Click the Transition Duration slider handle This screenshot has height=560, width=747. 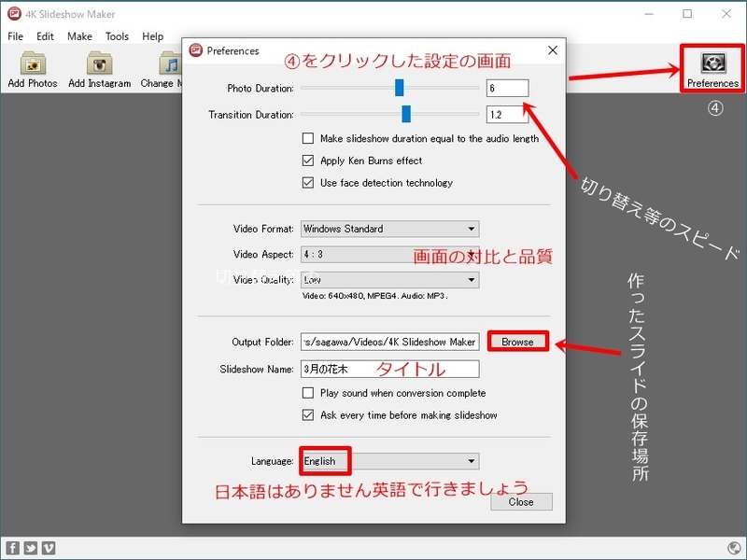[x=406, y=114]
